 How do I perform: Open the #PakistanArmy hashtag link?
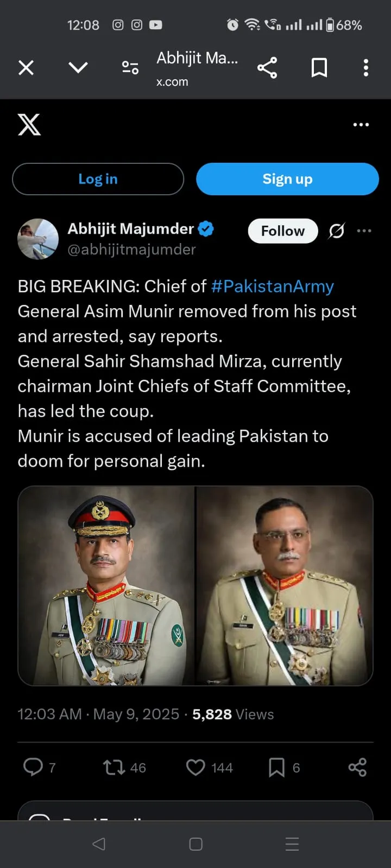[272, 286]
